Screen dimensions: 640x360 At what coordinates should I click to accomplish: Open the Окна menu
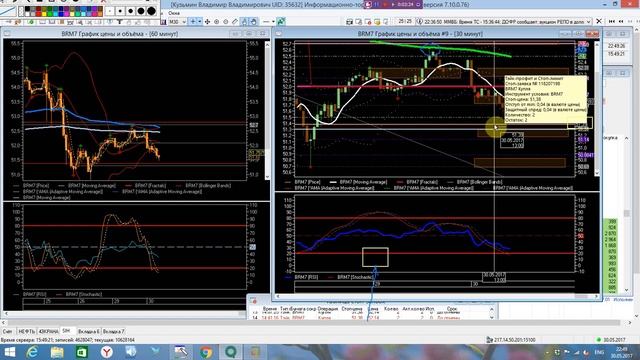point(174,13)
